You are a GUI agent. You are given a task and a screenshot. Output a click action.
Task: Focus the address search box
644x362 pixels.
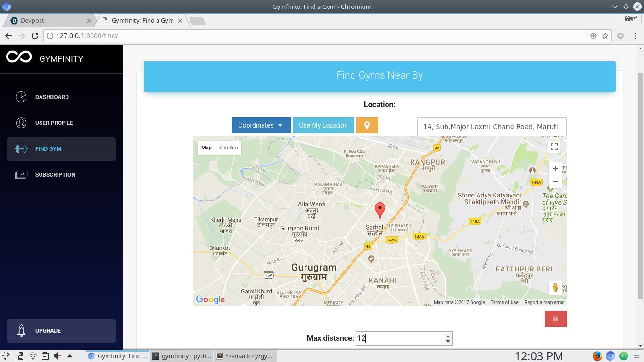point(492,127)
